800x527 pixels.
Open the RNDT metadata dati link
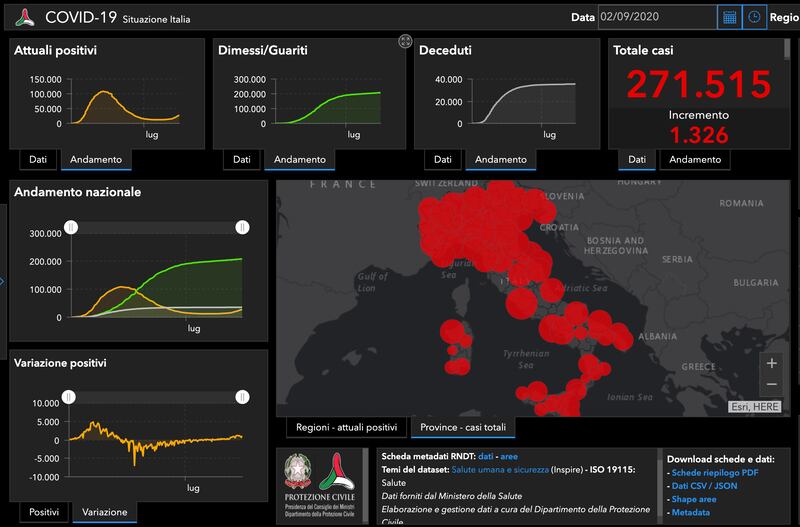(x=485, y=457)
